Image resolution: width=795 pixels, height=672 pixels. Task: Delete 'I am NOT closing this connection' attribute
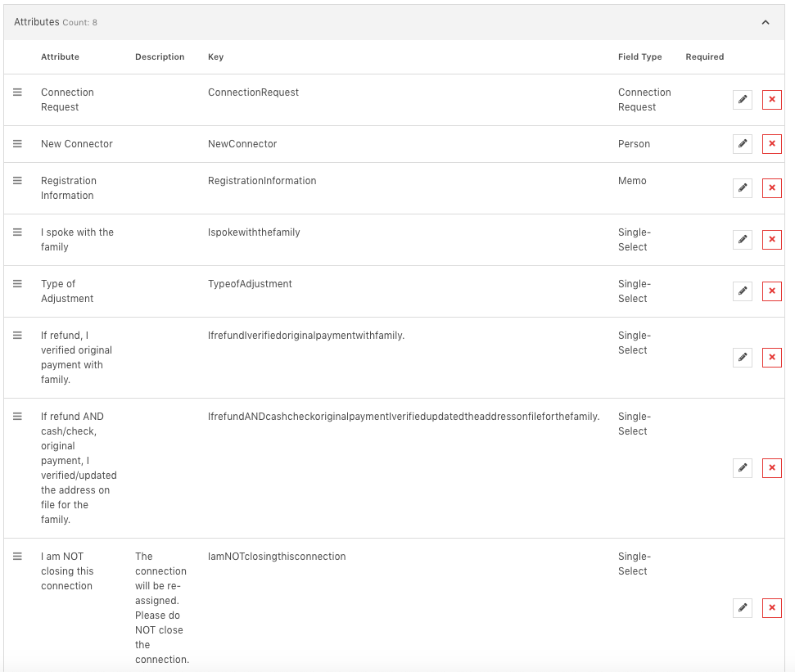pyautogui.click(x=772, y=608)
